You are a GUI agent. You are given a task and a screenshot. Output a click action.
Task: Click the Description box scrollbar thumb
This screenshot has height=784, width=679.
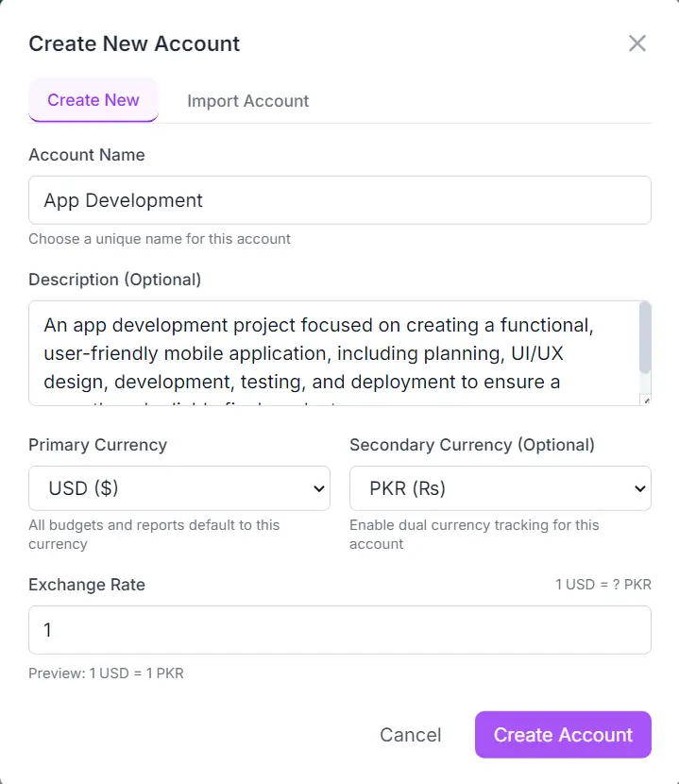[x=645, y=337]
